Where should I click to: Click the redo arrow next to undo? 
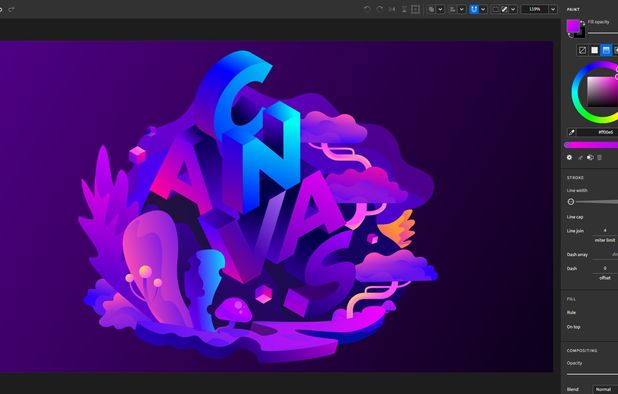tap(380, 9)
